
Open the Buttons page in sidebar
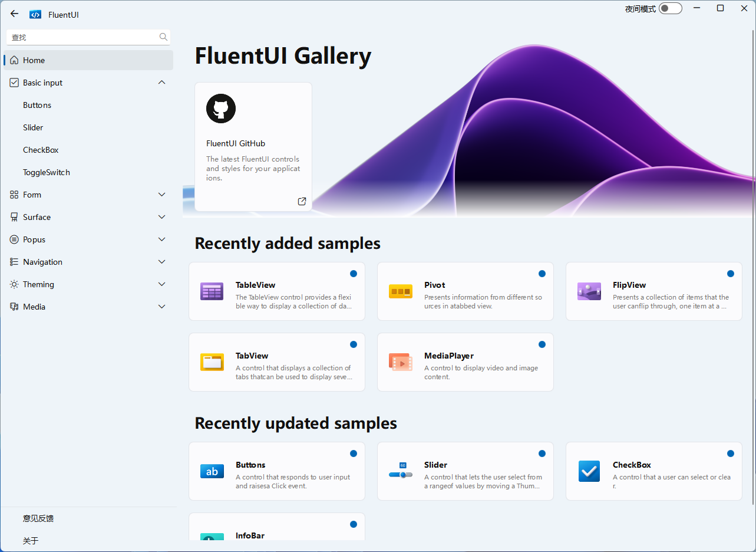88,105
